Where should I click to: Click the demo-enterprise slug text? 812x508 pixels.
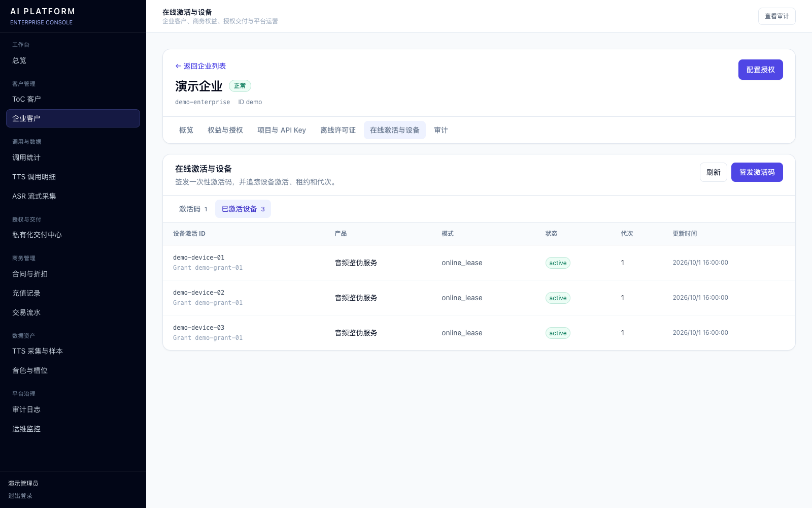click(x=202, y=102)
